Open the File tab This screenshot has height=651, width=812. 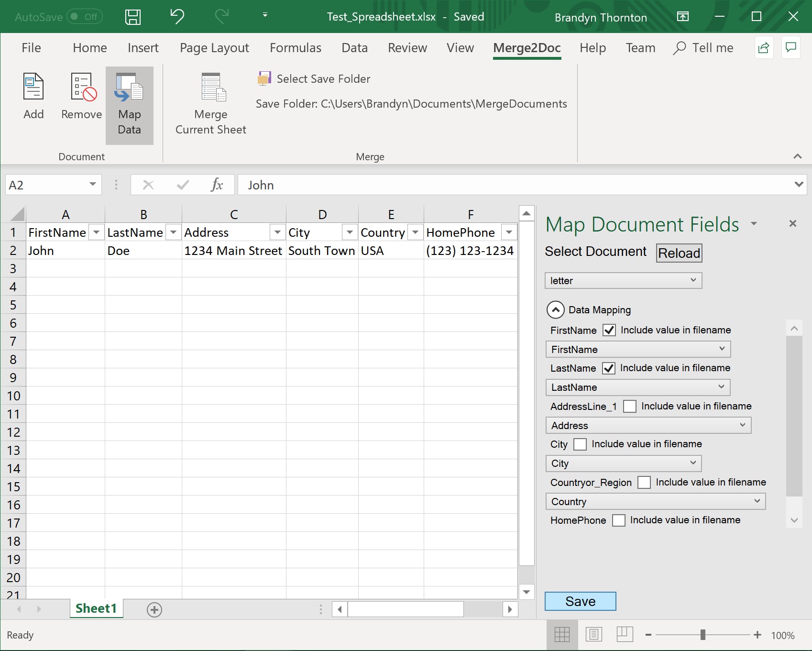click(32, 48)
